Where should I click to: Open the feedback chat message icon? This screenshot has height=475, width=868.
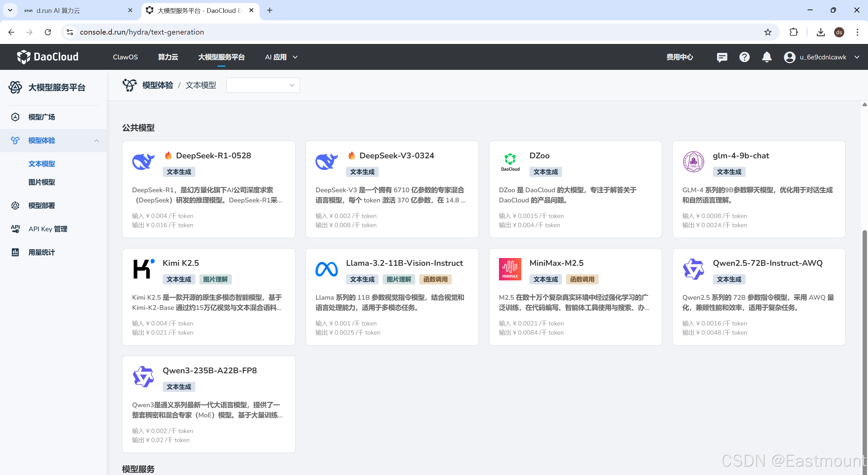coord(722,57)
